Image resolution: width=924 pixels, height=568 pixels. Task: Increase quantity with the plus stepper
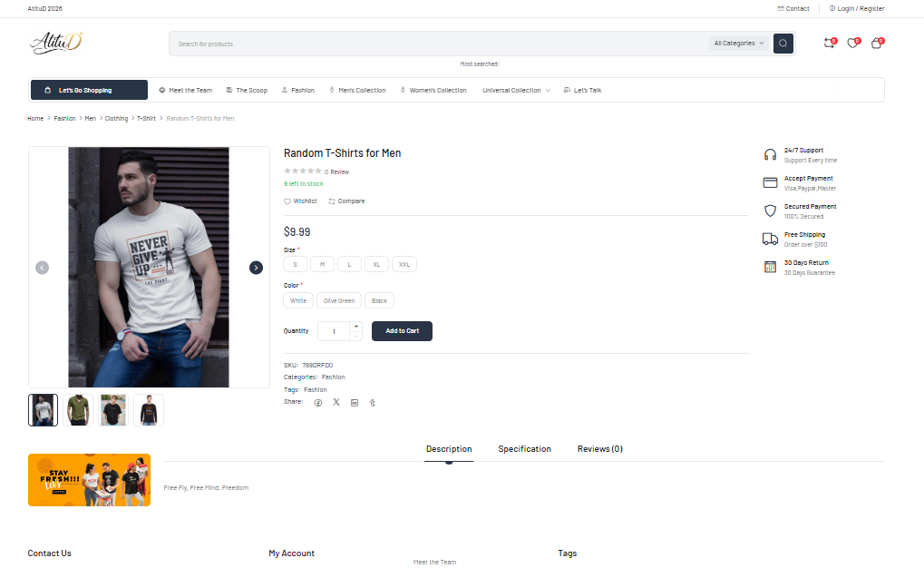tap(356, 326)
